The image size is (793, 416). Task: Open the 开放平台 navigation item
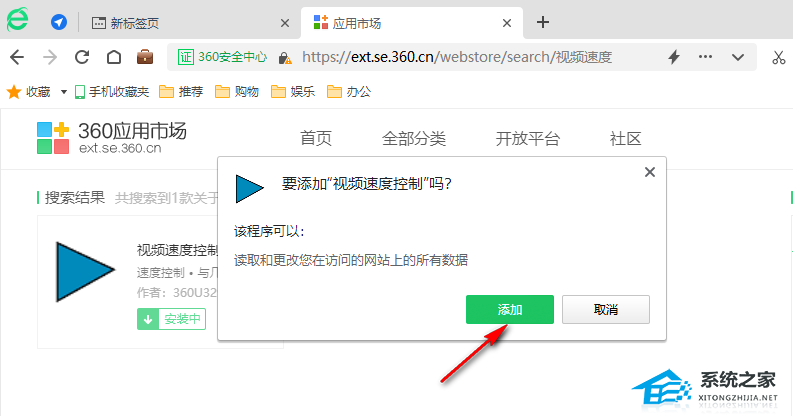[527, 138]
